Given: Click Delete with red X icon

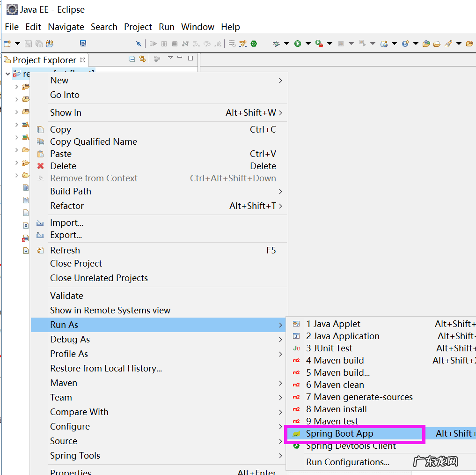Looking at the screenshot, I should (x=63, y=166).
